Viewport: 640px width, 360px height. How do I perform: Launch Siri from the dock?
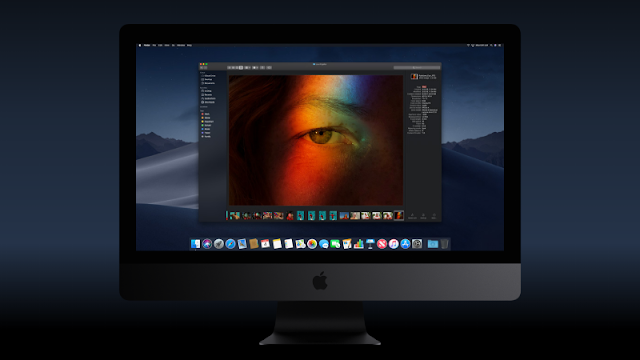pyautogui.click(x=207, y=244)
